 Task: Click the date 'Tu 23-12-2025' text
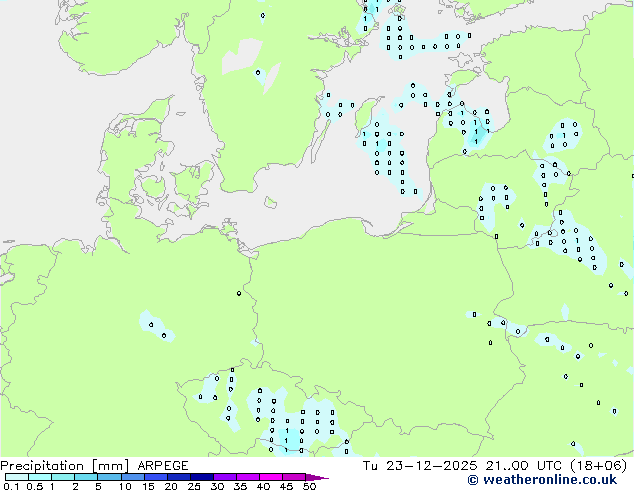[420, 466]
